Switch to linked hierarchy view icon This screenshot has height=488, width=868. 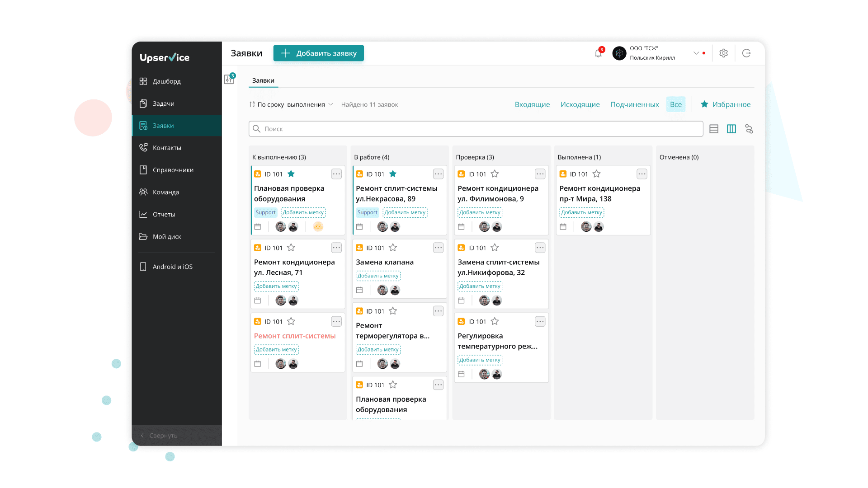(749, 129)
